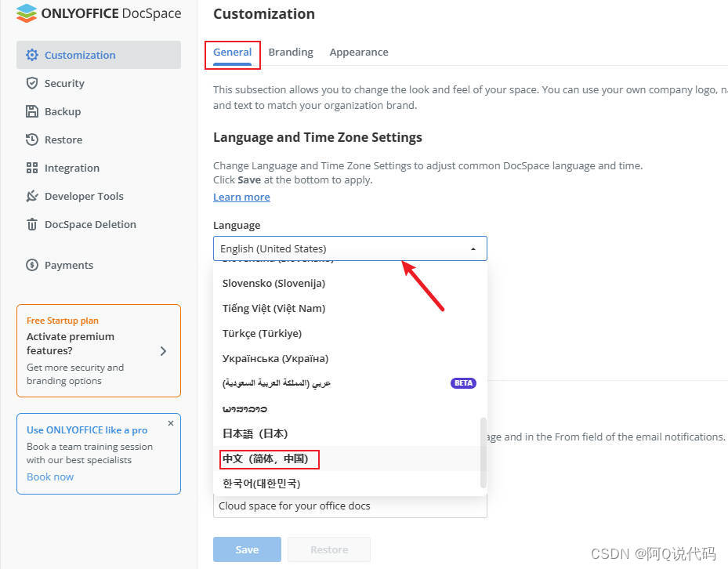Viewport: 728px width, 569px height.
Task: Click the Payments coin icon
Action: [x=32, y=265]
